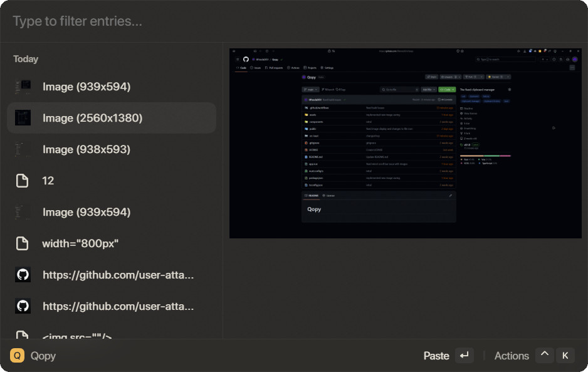Select the Image (938x593) entry

pos(112,149)
